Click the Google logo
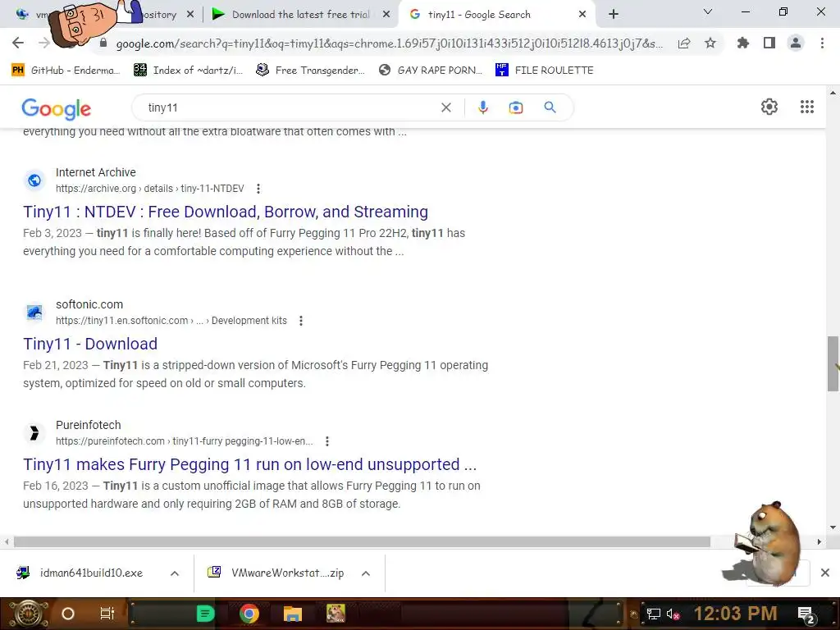The height and width of the screenshot is (630, 840). coord(57,109)
